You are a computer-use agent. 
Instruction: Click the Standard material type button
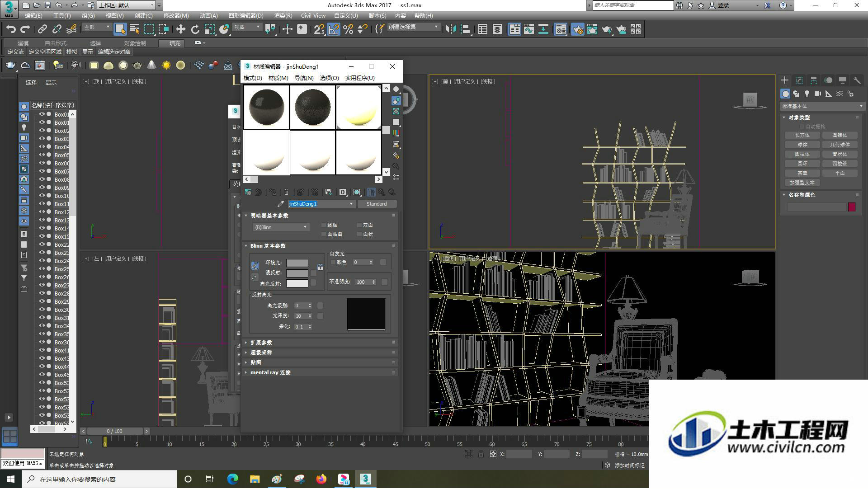pos(377,204)
